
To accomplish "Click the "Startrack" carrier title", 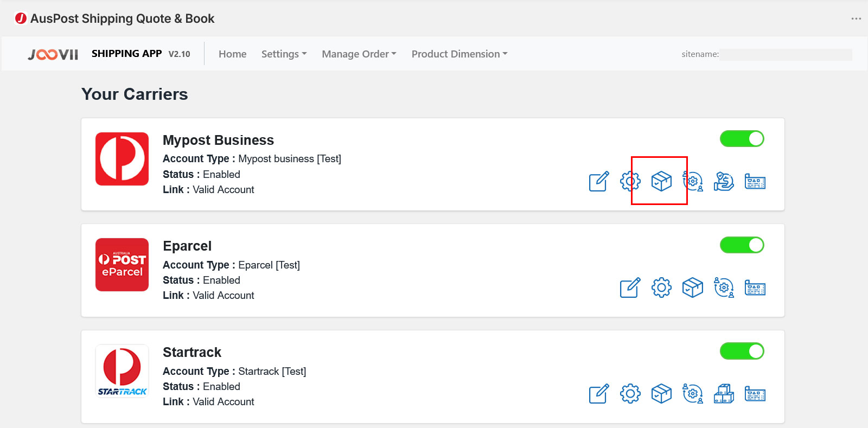I will (192, 353).
